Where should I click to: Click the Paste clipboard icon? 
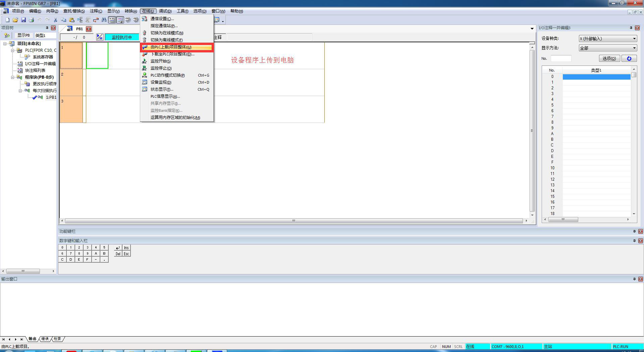click(71, 20)
